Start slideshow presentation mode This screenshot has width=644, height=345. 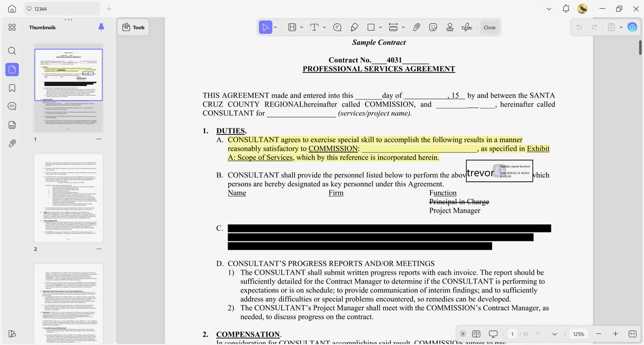click(x=493, y=334)
